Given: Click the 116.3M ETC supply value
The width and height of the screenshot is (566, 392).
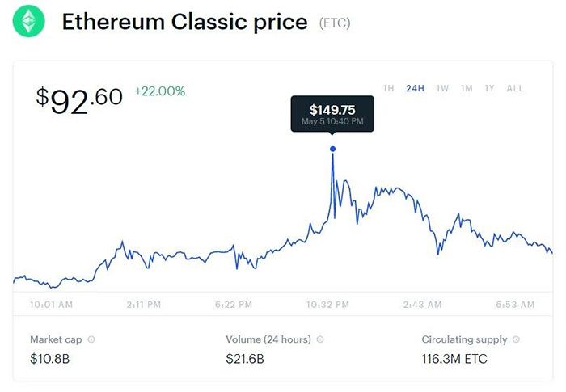Looking at the screenshot, I should point(454,359).
